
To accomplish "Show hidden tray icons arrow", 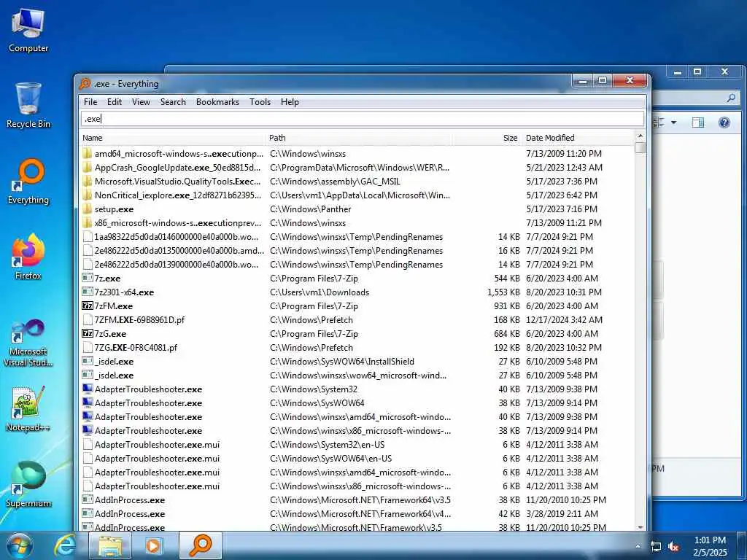I will click(x=638, y=547).
